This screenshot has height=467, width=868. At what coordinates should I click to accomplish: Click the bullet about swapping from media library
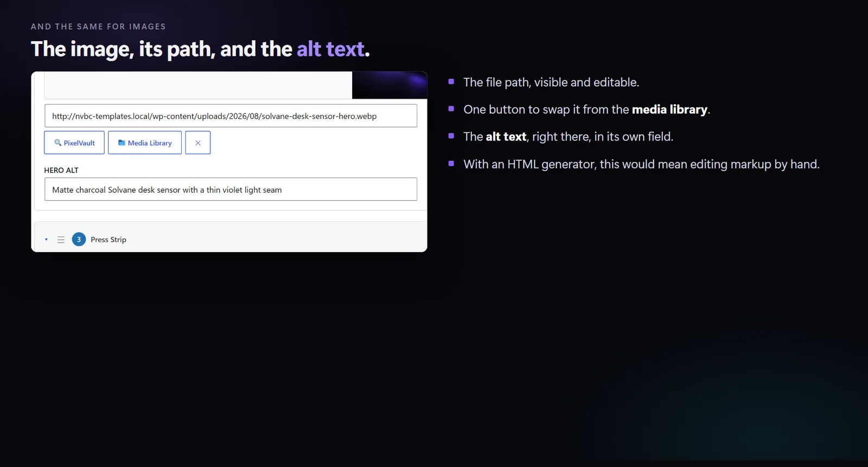pyautogui.click(x=586, y=109)
